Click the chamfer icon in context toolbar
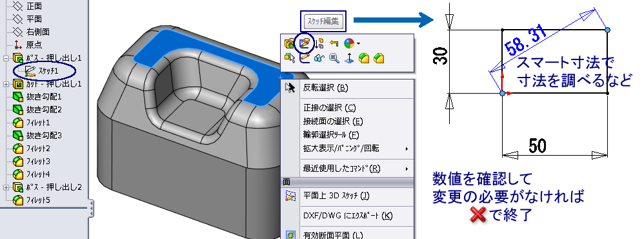Screen dimensions: 644x239 [379, 58]
